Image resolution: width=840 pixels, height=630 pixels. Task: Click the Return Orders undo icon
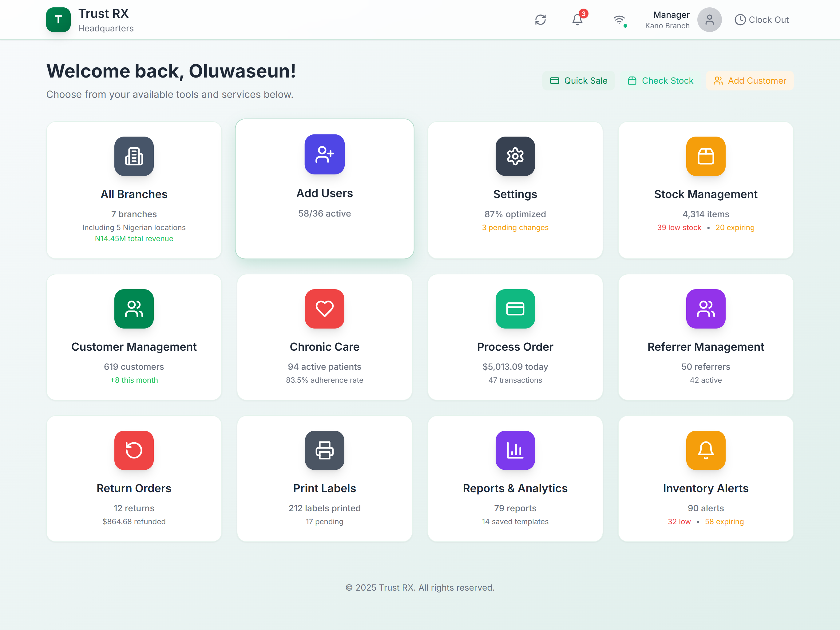[134, 450]
